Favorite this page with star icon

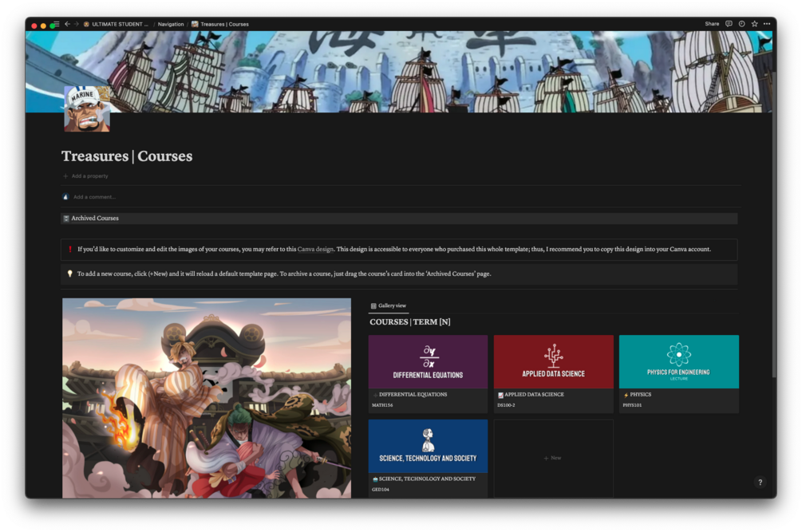(x=754, y=24)
